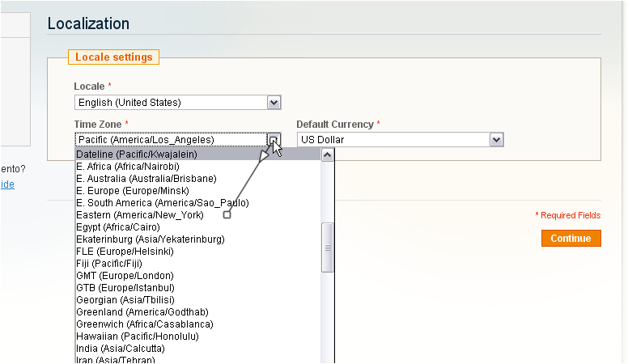Select Egypt (Africa/Cairo) time zone
This screenshot has height=364, width=628.
tap(118, 227)
